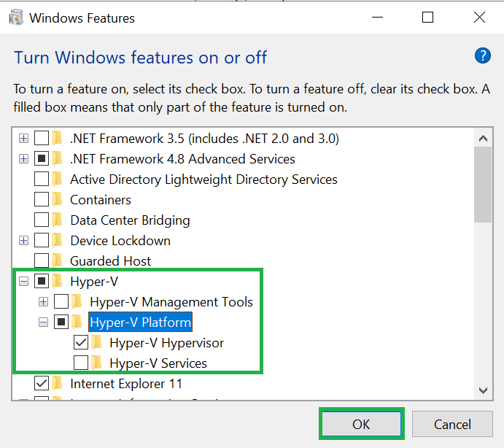Image resolution: width=504 pixels, height=448 pixels.
Task: Click the Guarded Host folder icon
Action: coord(58,261)
